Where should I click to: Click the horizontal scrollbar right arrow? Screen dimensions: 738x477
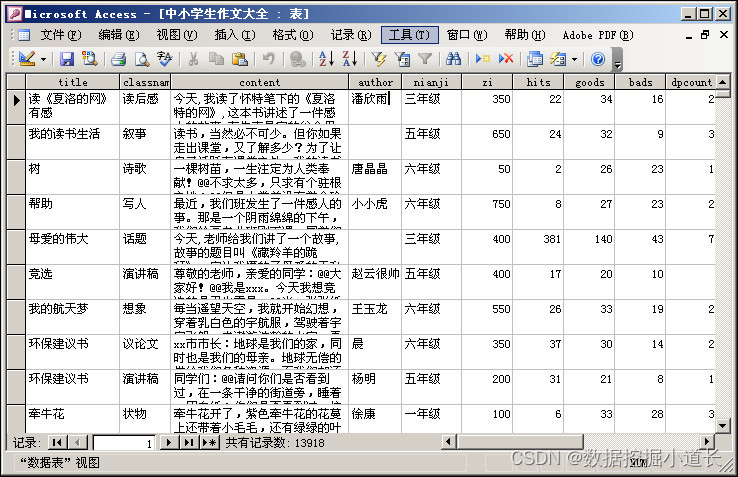(x=706, y=442)
